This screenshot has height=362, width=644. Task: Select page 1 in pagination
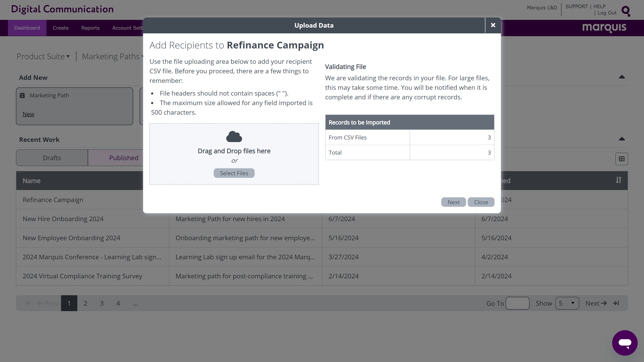pyautogui.click(x=69, y=303)
